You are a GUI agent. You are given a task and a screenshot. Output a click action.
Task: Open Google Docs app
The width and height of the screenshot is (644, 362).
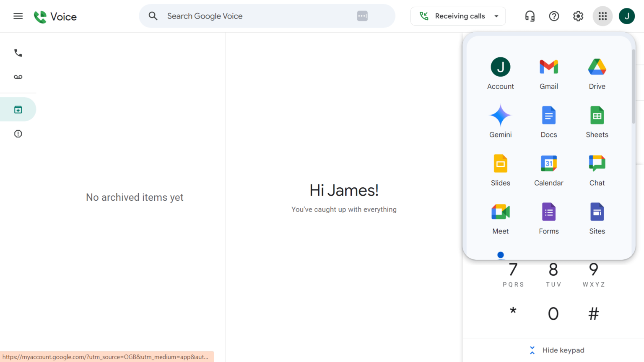[x=548, y=122]
